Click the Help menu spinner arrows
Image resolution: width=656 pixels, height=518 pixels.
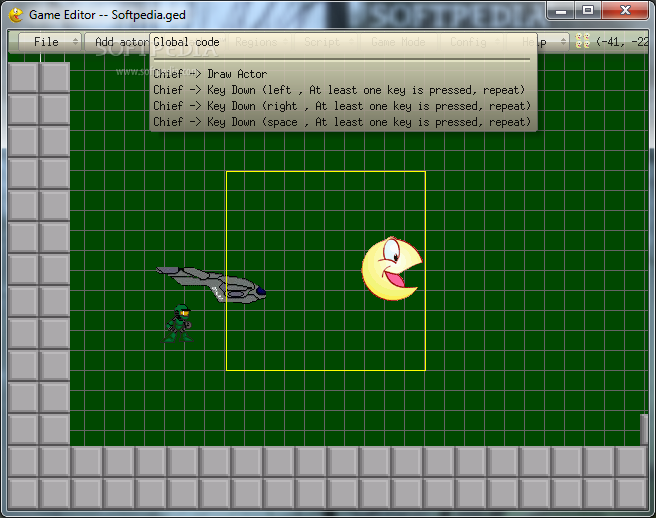(563, 41)
